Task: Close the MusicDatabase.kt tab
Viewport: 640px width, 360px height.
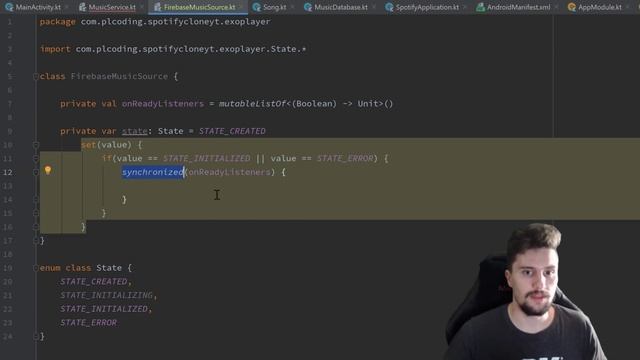Action: 373,7
